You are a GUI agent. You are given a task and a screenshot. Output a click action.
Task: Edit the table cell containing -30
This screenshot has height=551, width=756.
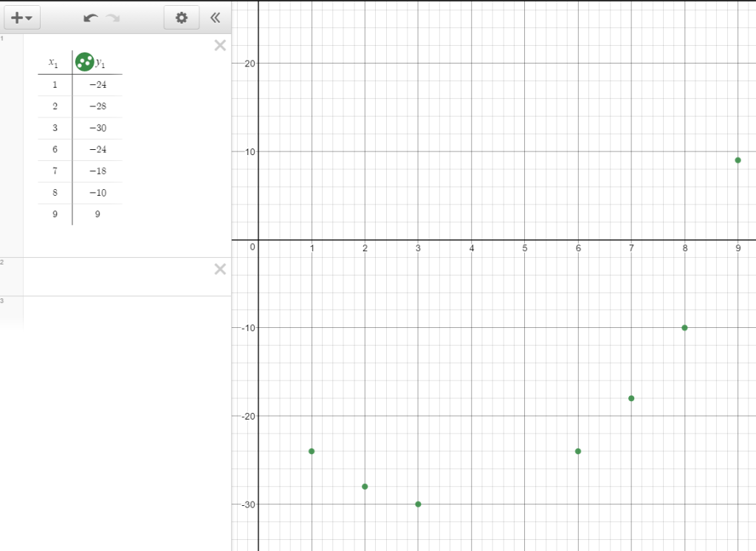pyautogui.click(x=99, y=128)
